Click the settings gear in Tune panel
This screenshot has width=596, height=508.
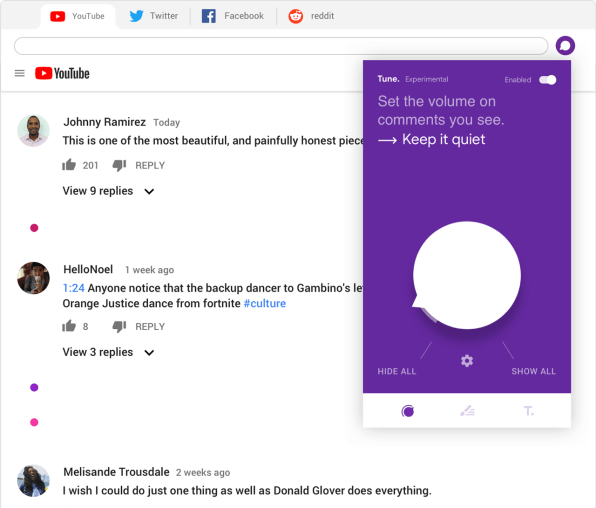[x=467, y=360]
